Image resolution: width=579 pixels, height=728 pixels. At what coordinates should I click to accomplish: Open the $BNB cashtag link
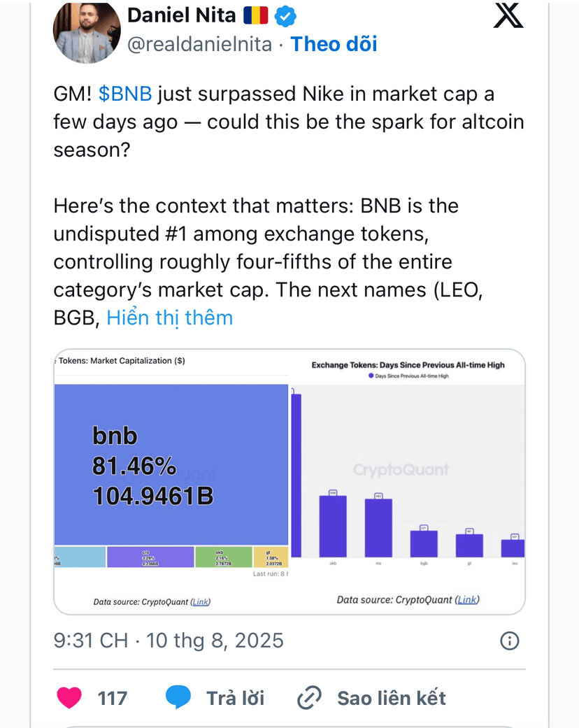pyautogui.click(x=125, y=94)
